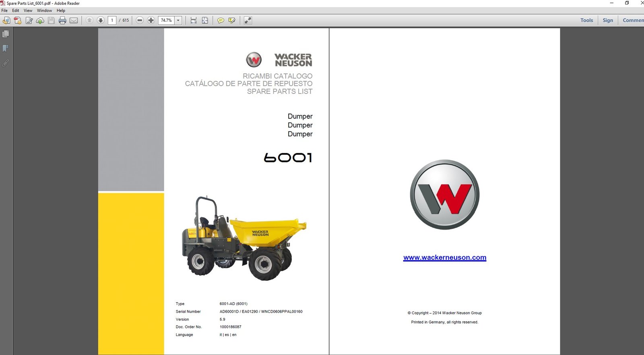
Task: Click the save to cloud upload icon
Action: (40, 20)
